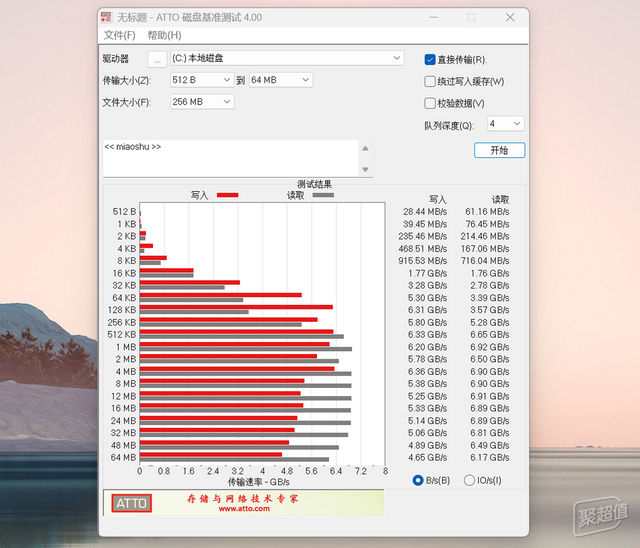
Task: Click the 915.53 MB/s write value
Action: [423, 261]
